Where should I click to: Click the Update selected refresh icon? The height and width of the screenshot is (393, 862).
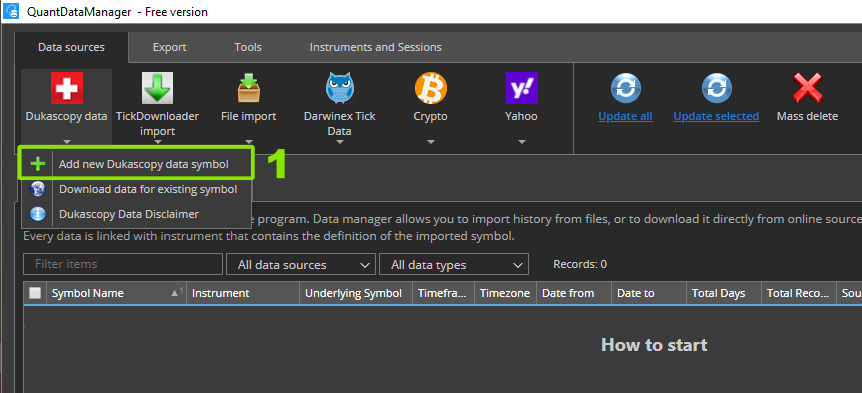[x=716, y=88]
